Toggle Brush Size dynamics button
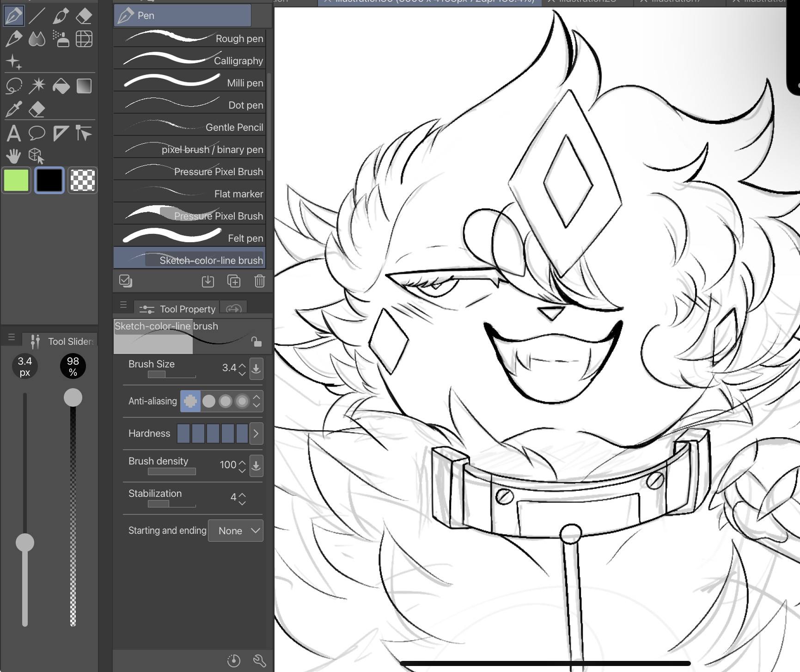Screen dimensions: 800x672 click(x=256, y=369)
